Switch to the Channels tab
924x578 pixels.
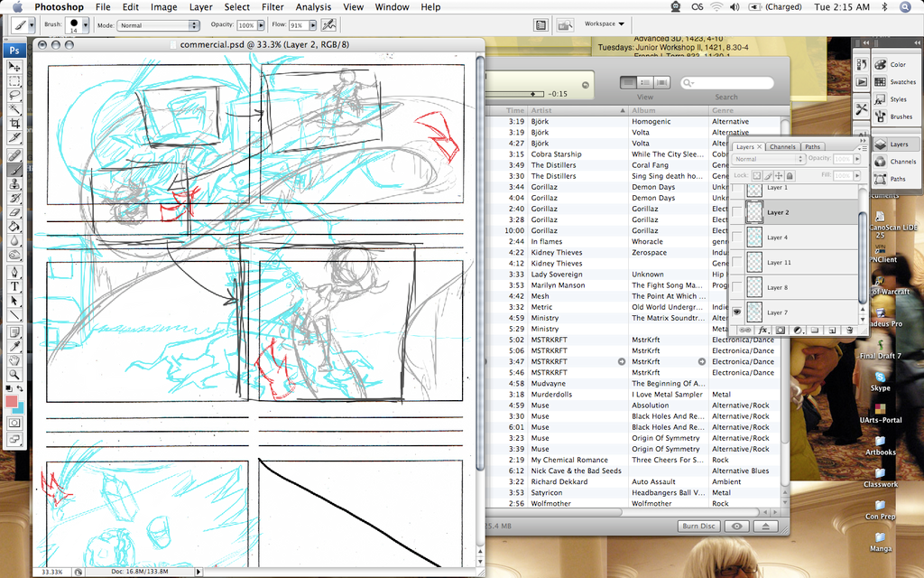782,147
